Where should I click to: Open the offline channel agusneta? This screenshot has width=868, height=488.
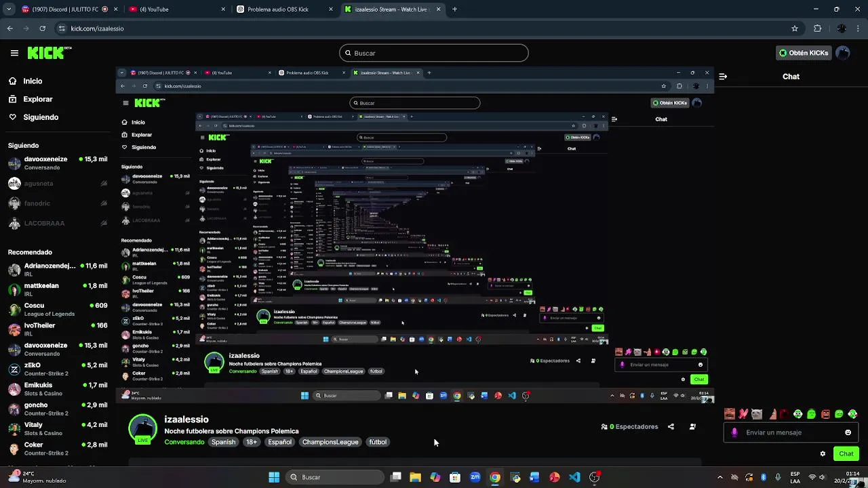tap(58, 183)
